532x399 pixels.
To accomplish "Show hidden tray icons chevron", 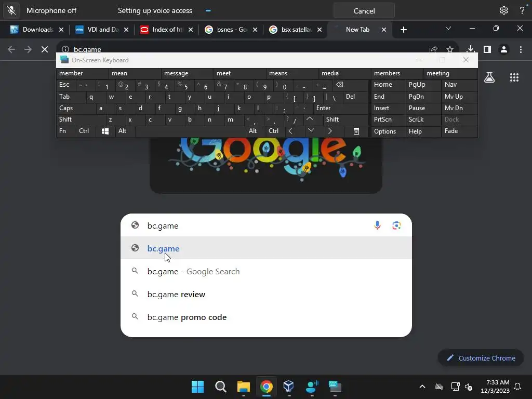I will point(422,387).
